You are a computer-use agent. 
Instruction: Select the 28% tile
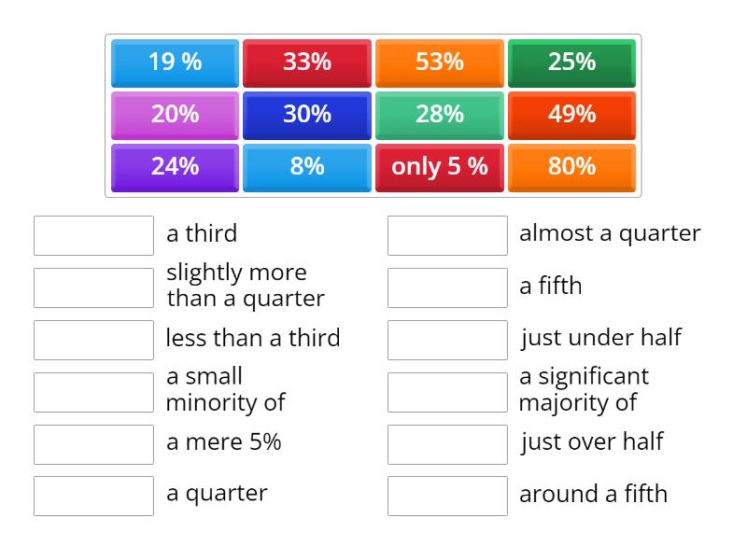[x=439, y=115]
